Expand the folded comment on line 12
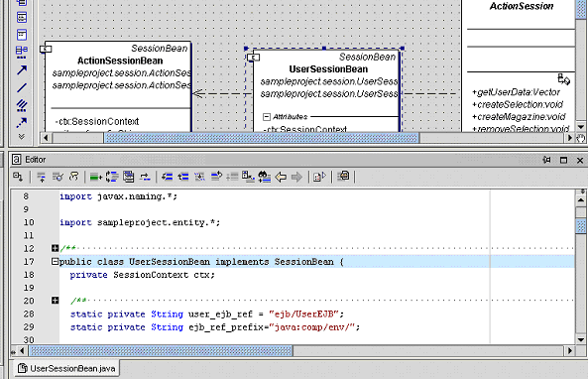This screenshot has height=379, width=588. 55,248
